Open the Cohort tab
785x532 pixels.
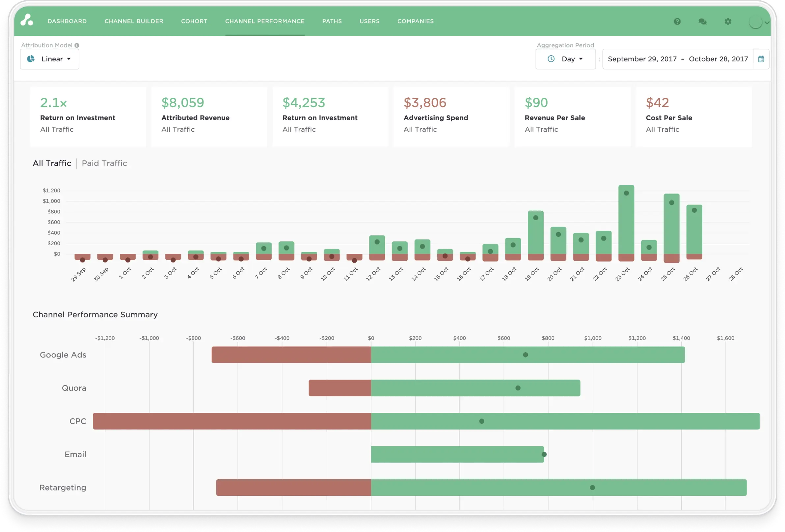point(194,21)
